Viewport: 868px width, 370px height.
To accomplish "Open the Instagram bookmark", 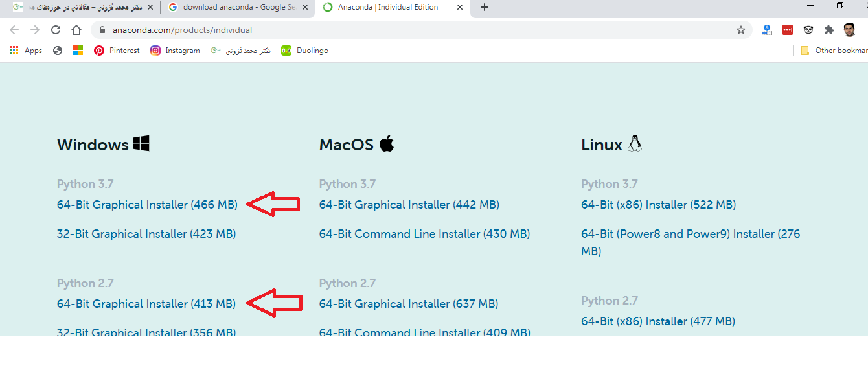I will [x=175, y=51].
